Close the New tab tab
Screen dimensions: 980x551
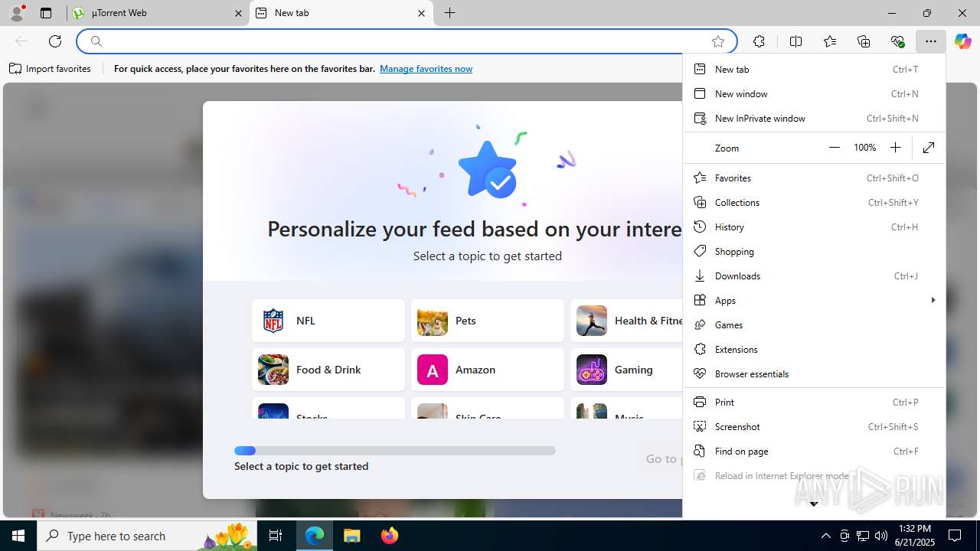coord(421,13)
